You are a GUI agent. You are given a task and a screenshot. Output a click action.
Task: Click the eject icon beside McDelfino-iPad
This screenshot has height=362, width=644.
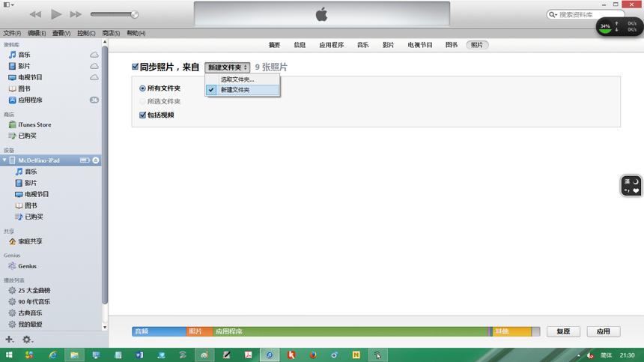pos(96,160)
